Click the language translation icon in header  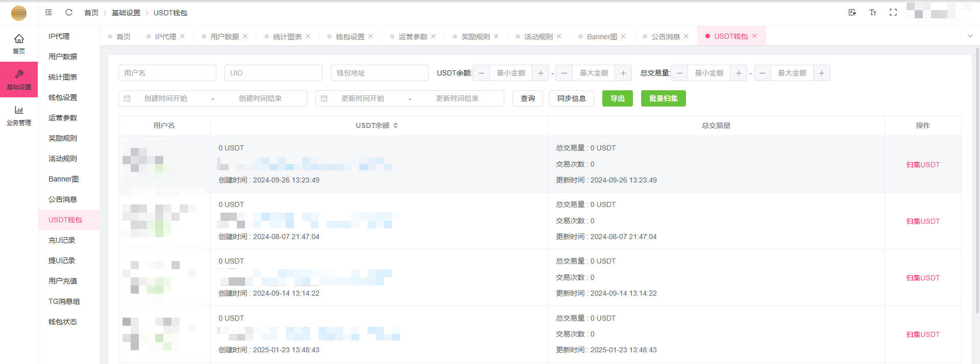pos(852,13)
